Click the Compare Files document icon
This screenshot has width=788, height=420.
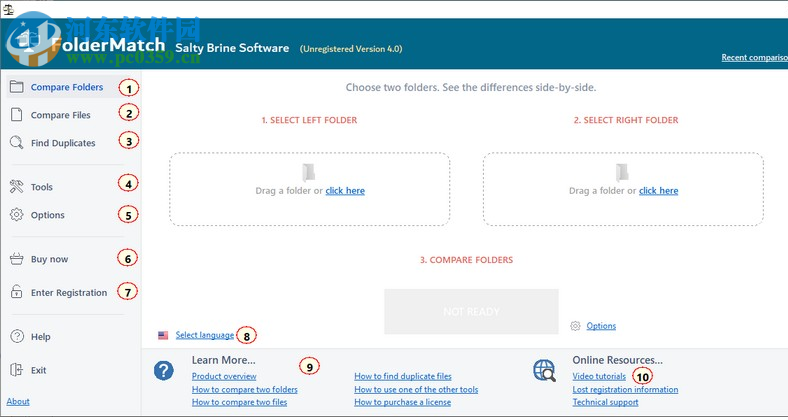pos(17,115)
